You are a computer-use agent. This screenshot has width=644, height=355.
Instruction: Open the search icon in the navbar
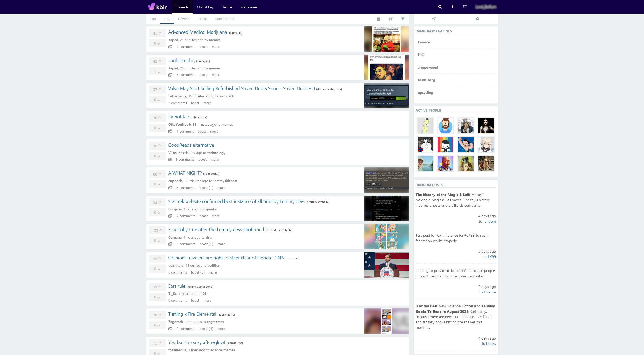[440, 7]
